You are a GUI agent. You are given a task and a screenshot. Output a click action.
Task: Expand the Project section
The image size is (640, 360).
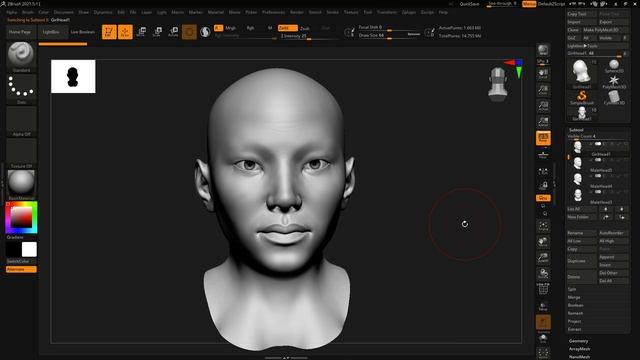coord(574,321)
